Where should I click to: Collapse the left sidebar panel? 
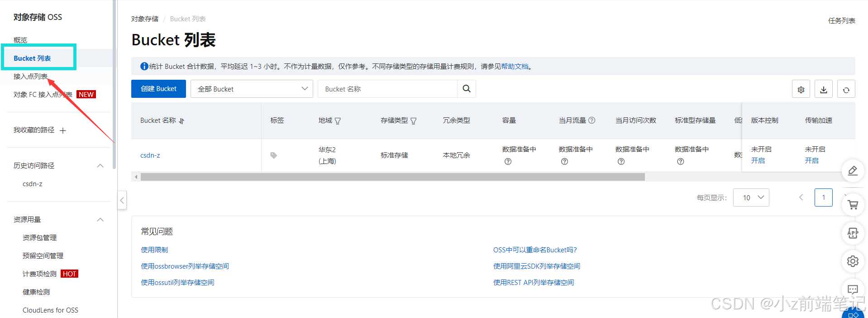pyautogui.click(x=122, y=200)
